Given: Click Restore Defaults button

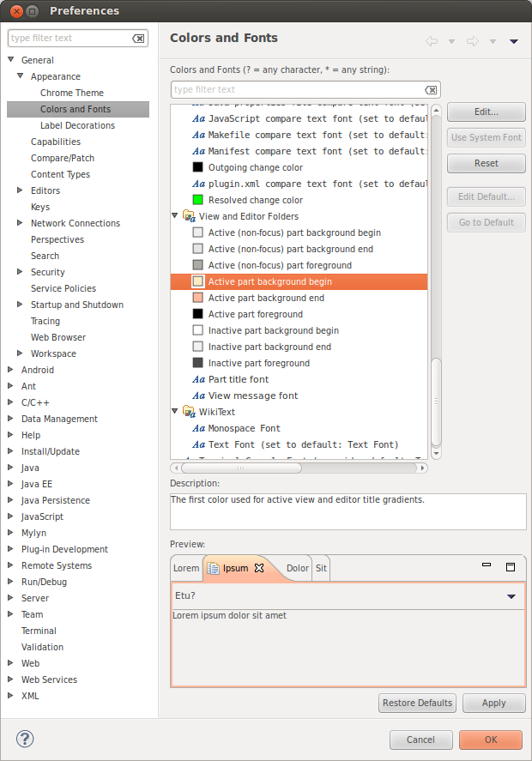Looking at the screenshot, I should (x=417, y=704).
